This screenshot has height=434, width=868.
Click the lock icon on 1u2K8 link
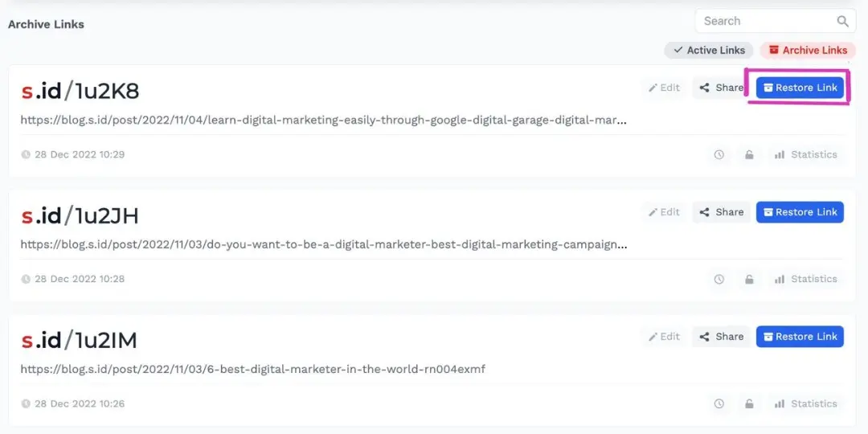click(749, 155)
